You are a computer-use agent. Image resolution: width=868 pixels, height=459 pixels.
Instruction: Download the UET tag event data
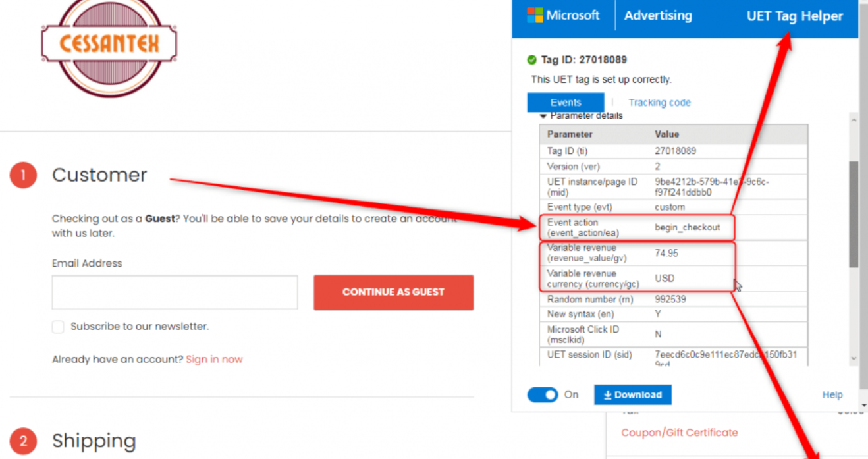point(632,394)
